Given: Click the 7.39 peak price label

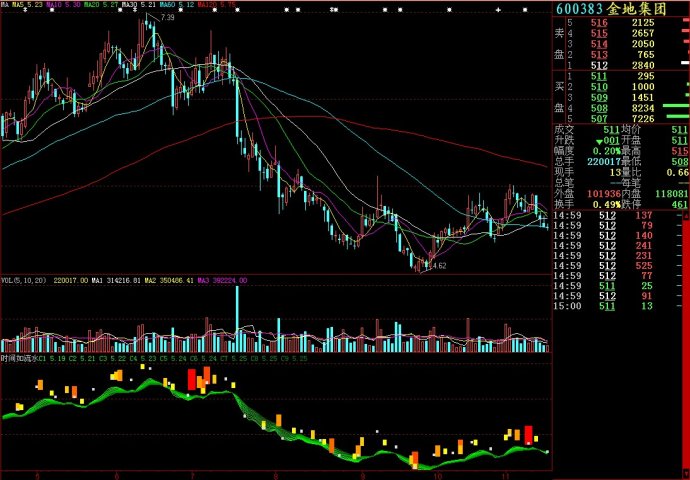Looking at the screenshot, I should (x=168, y=18).
